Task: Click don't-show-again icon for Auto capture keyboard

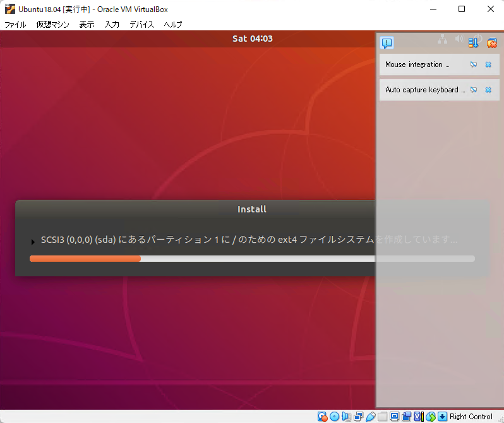Action: pos(474,90)
